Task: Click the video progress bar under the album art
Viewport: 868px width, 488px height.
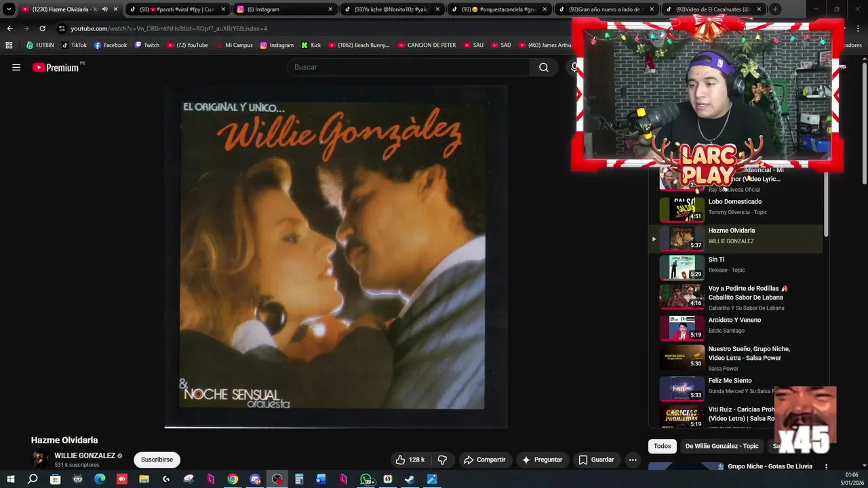Action: [x=336, y=427]
